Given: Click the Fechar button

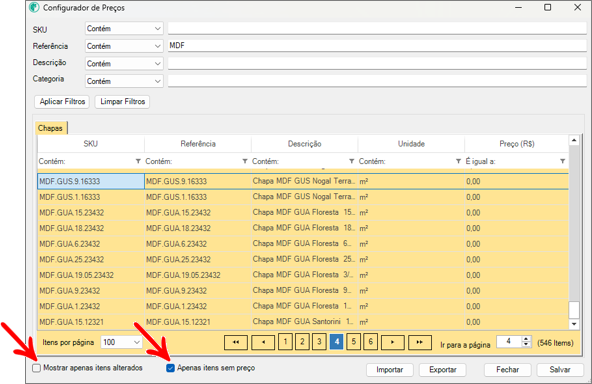Looking at the screenshot, I should pos(507,370).
